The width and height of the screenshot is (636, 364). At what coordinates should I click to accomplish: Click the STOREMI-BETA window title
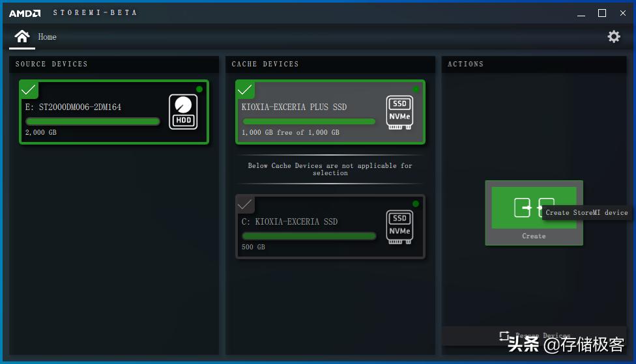(95, 13)
